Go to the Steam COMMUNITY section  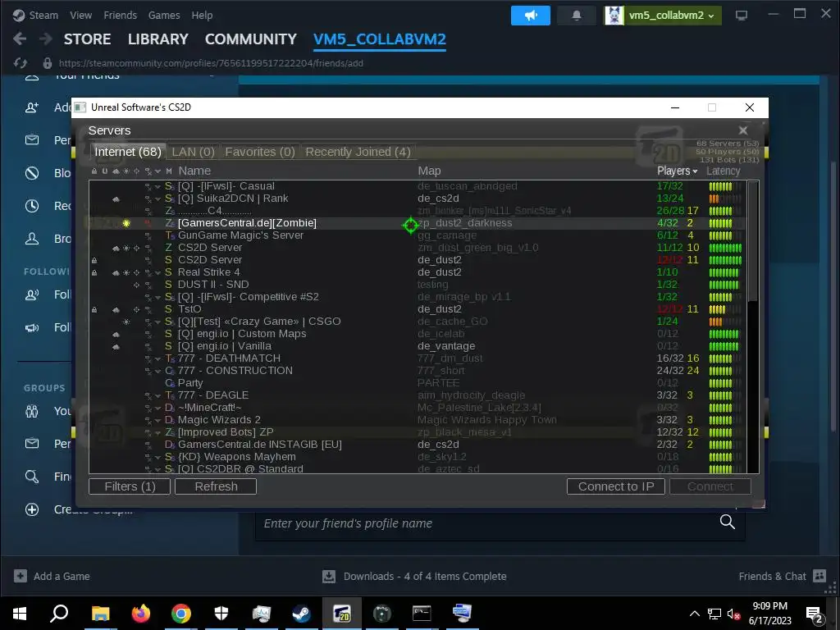[x=251, y=39]
